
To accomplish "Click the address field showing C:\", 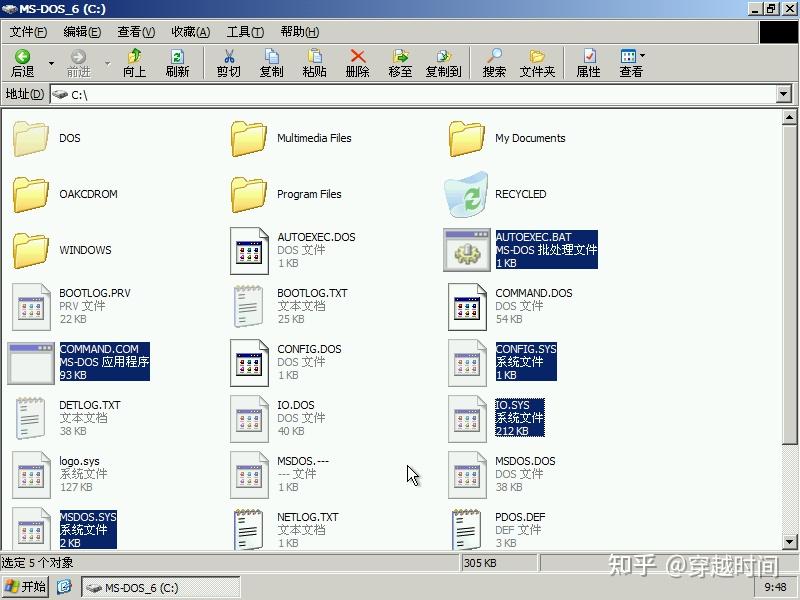I will (x=412, y=94).
